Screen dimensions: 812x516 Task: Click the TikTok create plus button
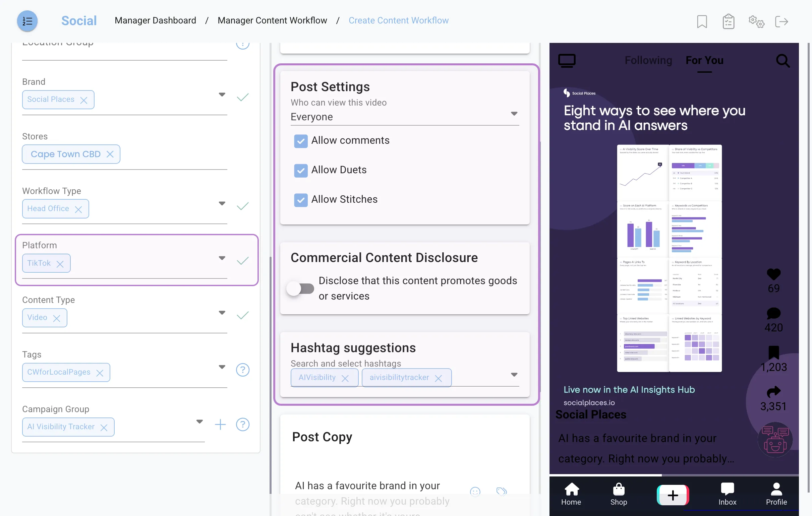pos(673,495)
